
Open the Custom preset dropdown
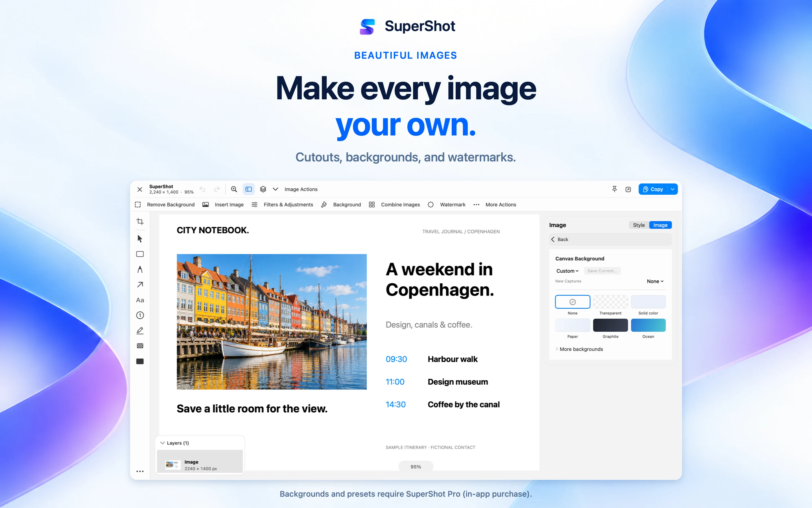point(567,271)
